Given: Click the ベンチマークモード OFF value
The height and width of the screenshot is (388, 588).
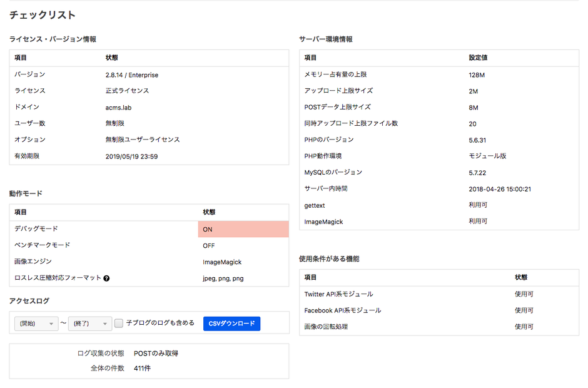Looking at the screenshot, I should coord(209,246).
